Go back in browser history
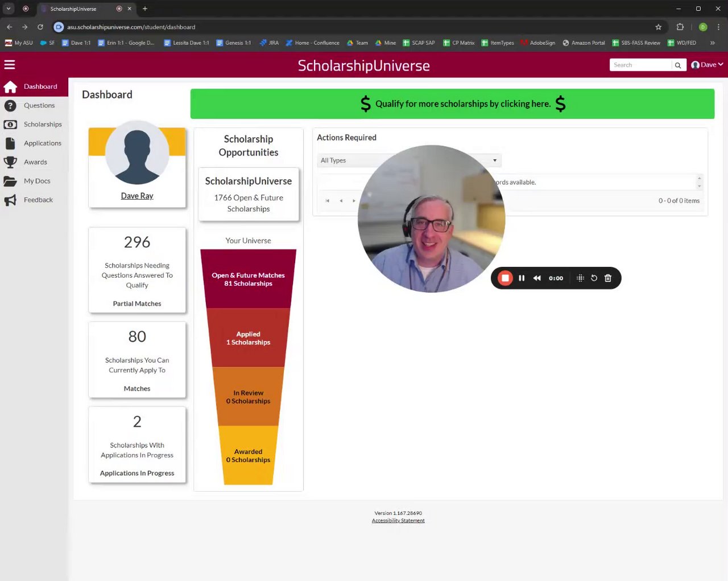The width and height of the screenshot is (728, 581). coord(10,27)
